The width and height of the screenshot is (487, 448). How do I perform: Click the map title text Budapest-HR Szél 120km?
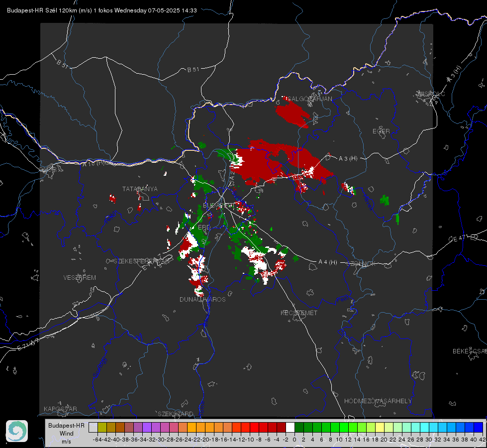(42, 10)
